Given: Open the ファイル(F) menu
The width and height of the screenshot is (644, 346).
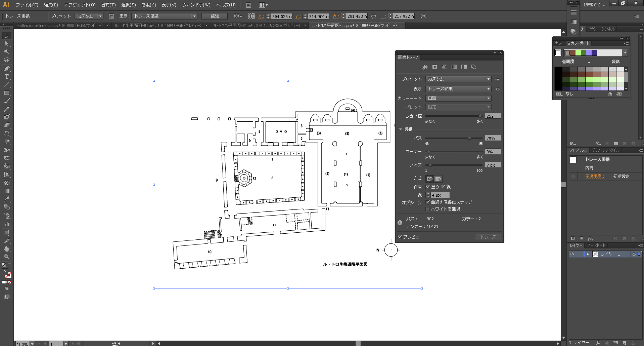Looking at the screenshot, I should point(27,5).
